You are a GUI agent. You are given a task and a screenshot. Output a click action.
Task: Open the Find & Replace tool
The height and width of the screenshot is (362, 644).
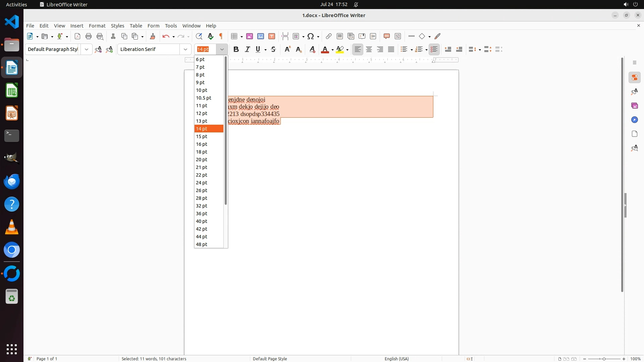coord(199,36)
